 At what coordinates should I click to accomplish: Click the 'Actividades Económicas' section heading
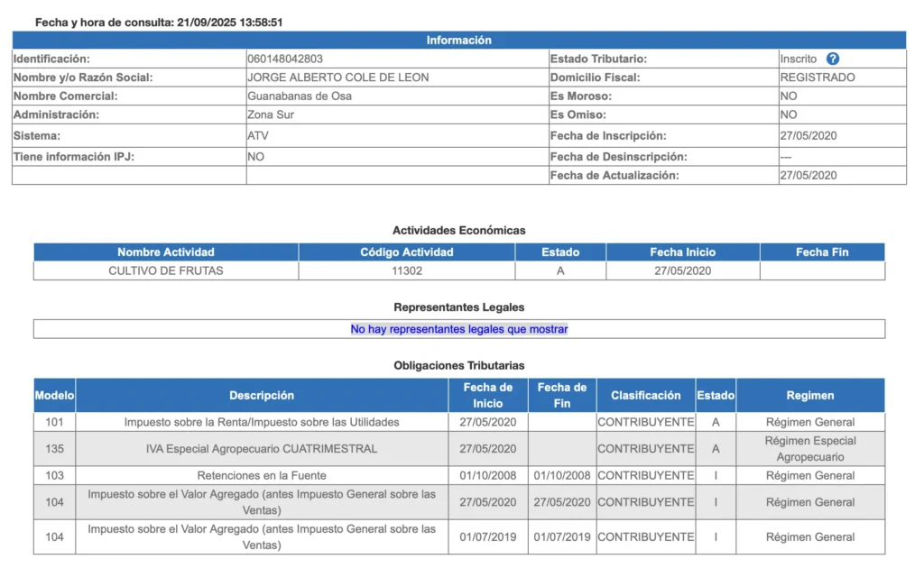[459, 231]
